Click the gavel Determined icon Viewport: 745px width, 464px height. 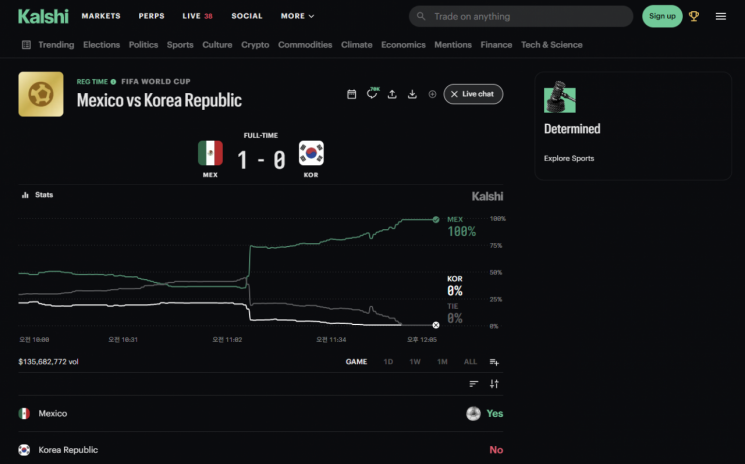[560, 97]
